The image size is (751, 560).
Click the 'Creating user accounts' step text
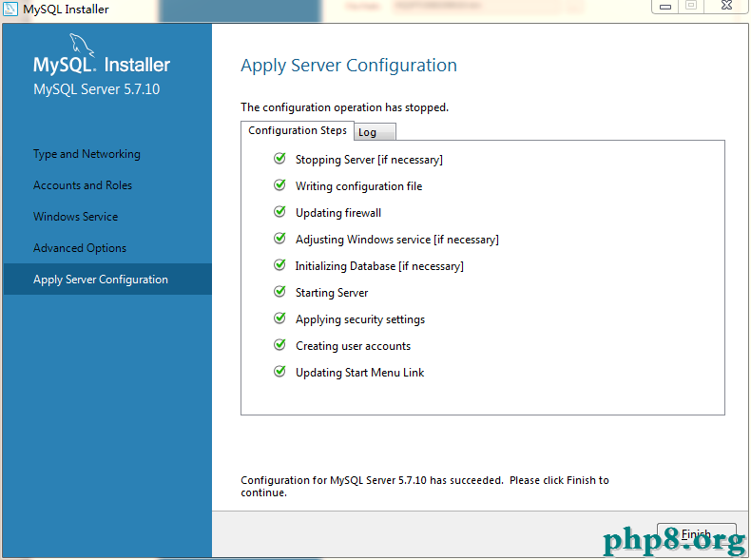[353, 346]
